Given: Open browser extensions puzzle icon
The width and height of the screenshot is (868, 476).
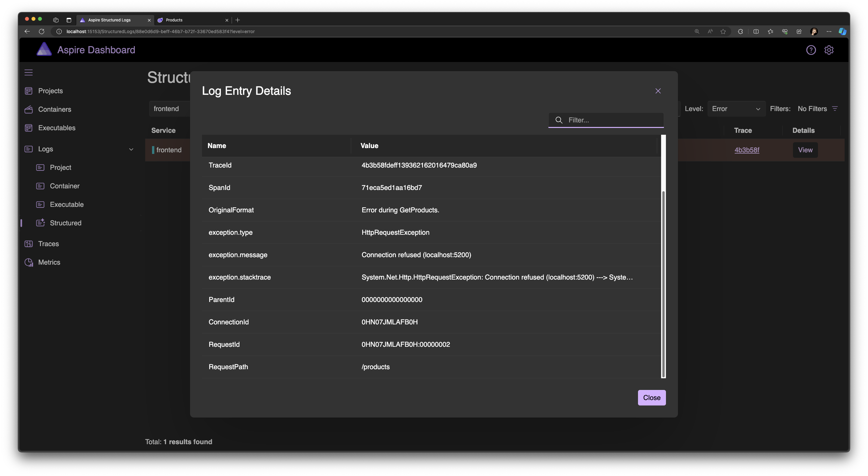Looking at the screenshot, I should [740, 31].
